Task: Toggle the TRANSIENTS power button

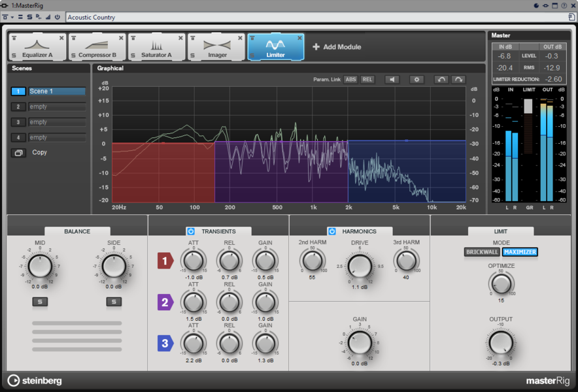Action: tap(191, 231)
